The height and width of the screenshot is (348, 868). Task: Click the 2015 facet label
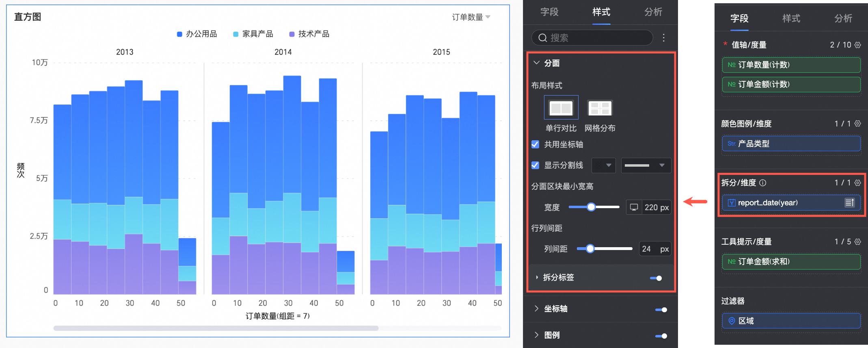441,52
